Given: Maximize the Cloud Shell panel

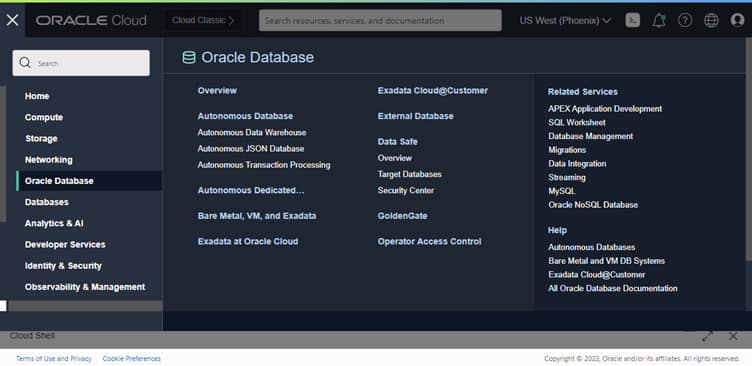Looking at the screenshot, I should click(707, 336).
